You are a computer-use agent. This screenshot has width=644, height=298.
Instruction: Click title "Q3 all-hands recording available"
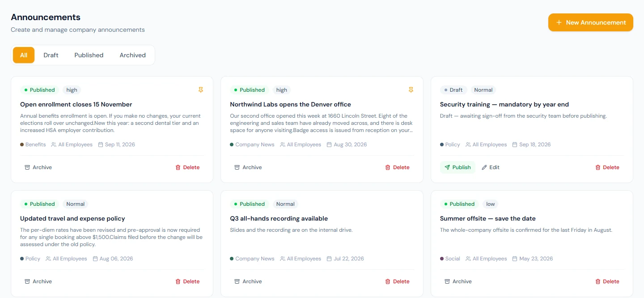[279, 218]
